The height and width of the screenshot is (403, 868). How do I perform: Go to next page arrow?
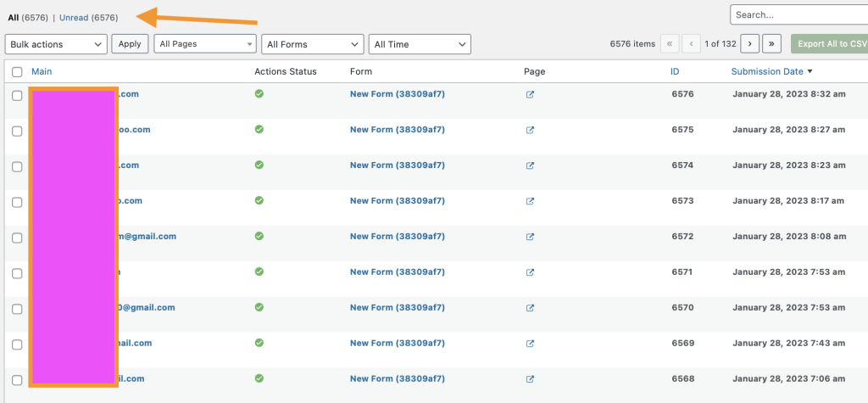749,44
